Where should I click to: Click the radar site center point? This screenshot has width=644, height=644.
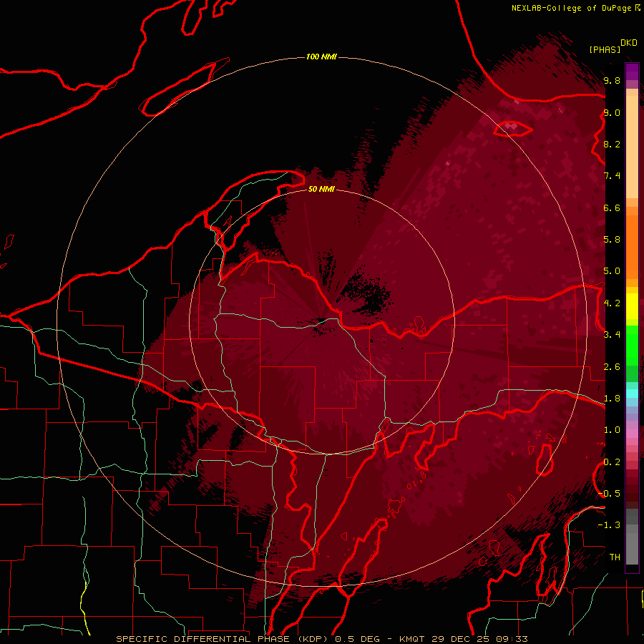[321, 321]
